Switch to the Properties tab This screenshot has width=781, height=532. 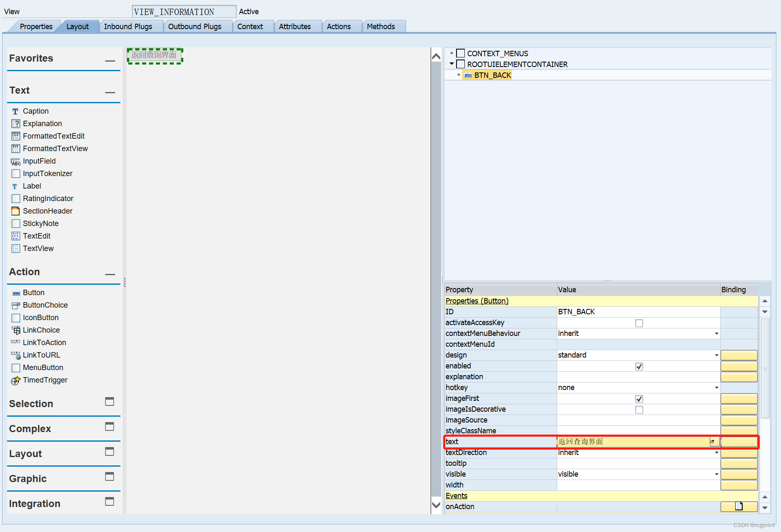(x=36, y=27)
